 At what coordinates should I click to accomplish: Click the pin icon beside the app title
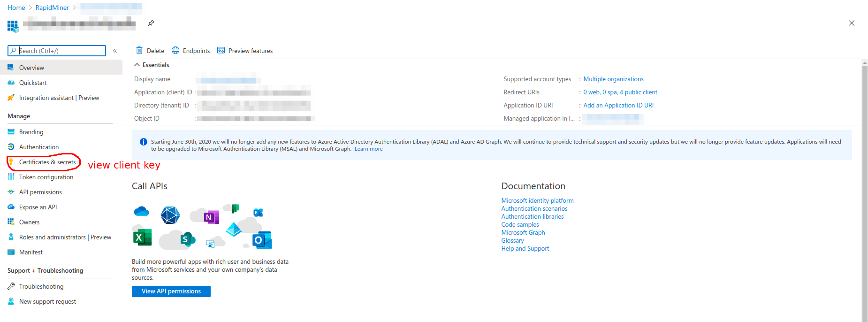(151, 23)
